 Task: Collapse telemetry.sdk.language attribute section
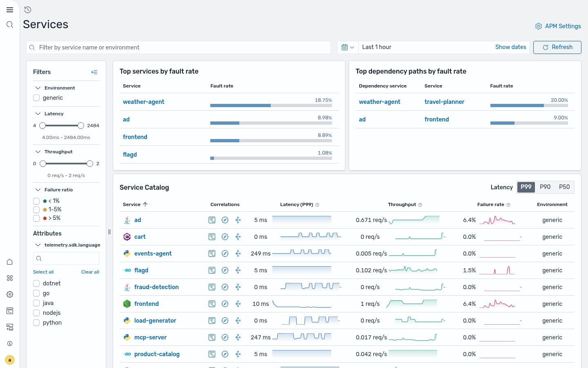click(38, 245)
